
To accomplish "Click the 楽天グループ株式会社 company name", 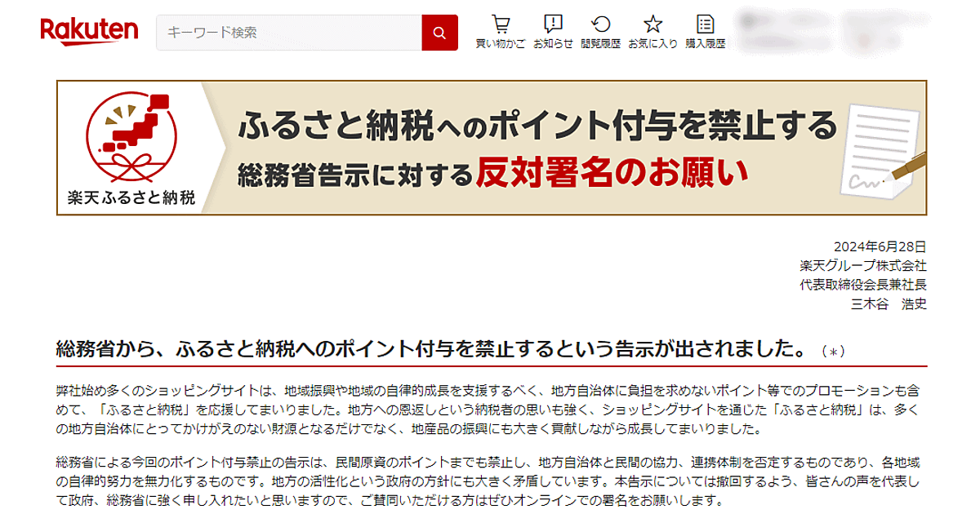I will 863,265.
